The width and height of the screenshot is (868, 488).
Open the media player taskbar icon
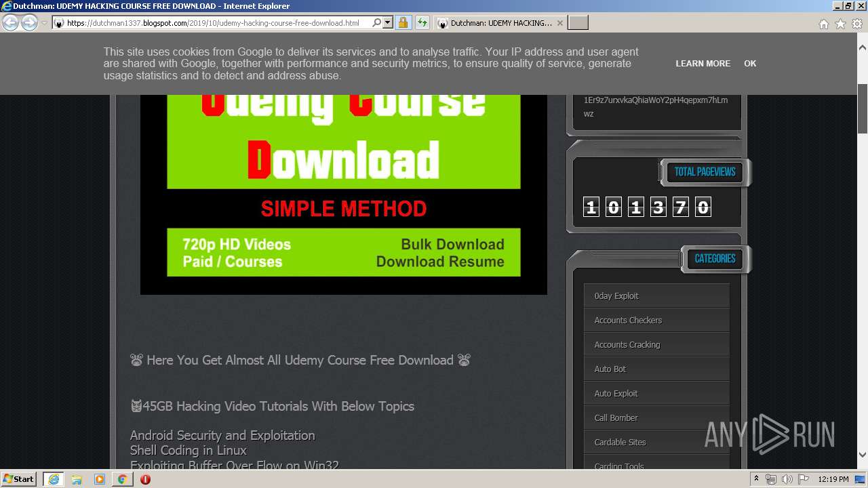(x=100, y=479)
